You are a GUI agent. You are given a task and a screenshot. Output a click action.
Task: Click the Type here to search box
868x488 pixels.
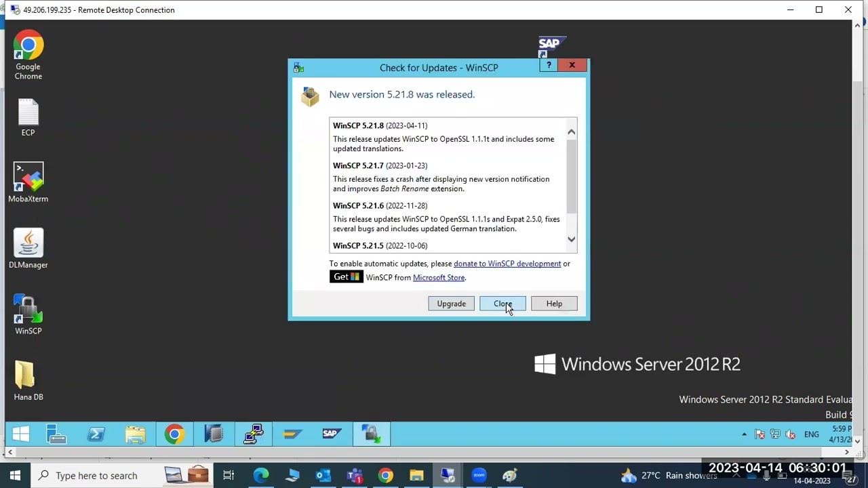pos(96,476)
